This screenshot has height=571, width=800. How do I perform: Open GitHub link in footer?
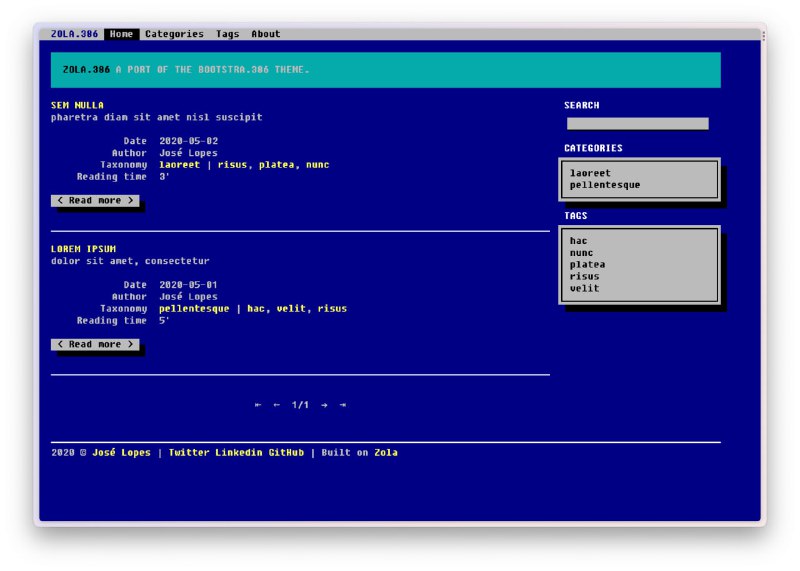[286, 453]
